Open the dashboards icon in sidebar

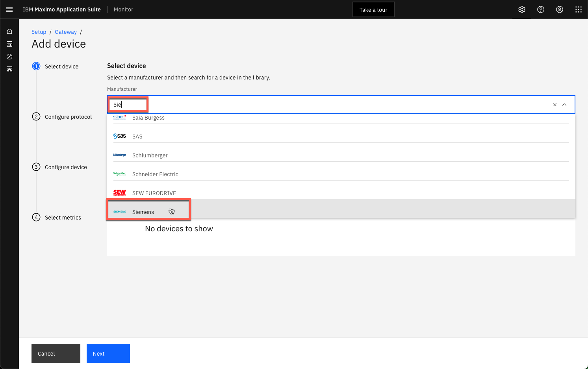coord(9,44)
